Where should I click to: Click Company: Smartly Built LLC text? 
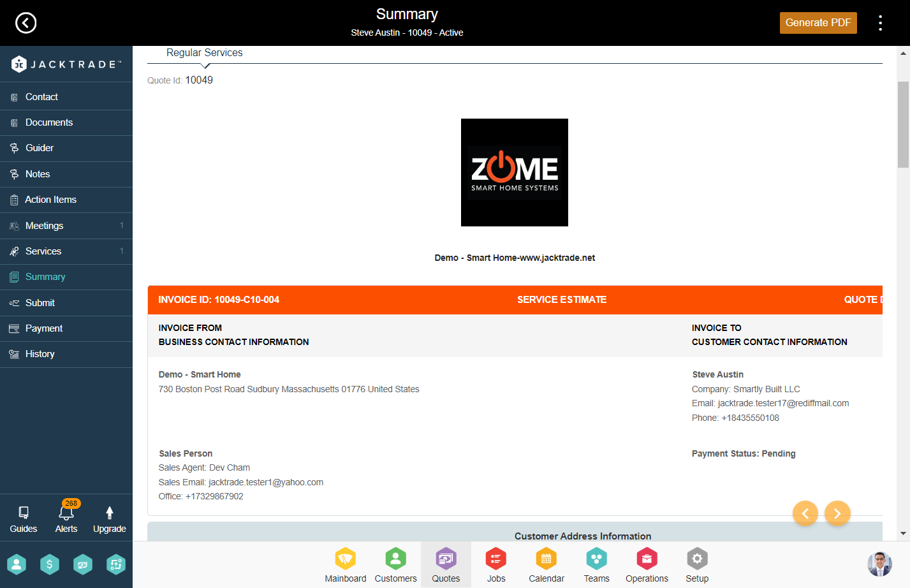tap(746, 389)
